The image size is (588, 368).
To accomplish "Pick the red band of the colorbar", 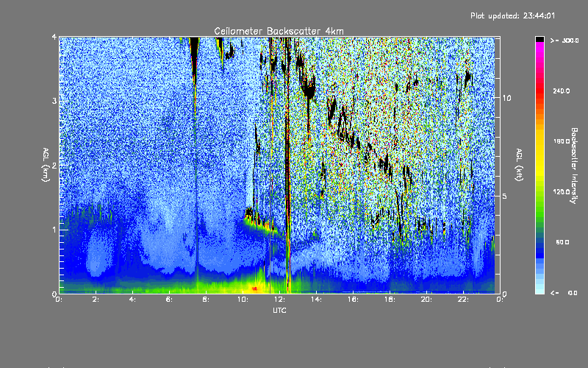I will coord(539,90).
